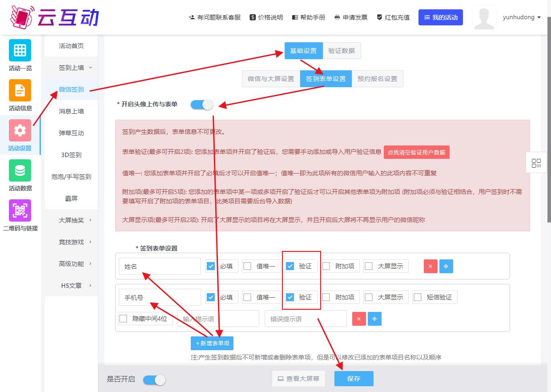This screenshot has height=392, width=551.
Task: Check 短信验证 for phone number field
Action: pos(418,297)
